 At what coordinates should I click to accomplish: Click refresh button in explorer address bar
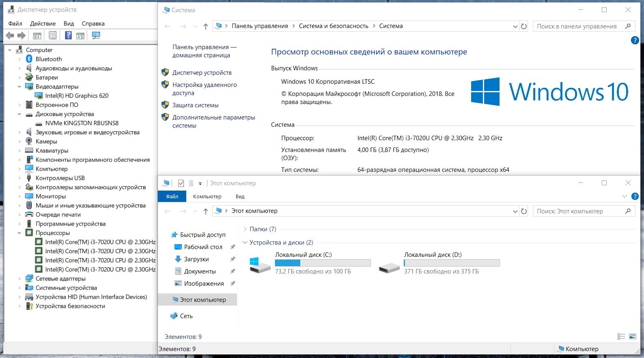point(524,211)
